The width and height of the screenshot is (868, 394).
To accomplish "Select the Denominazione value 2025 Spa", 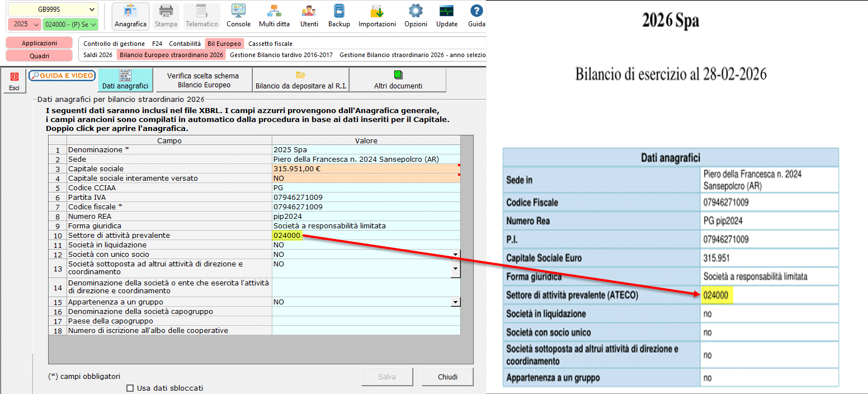I will [366, 150].
